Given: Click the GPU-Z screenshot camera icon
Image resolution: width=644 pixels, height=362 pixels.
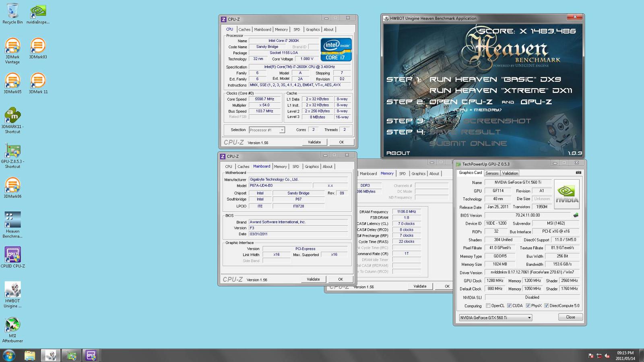Looking at the screenshot, I should pyautogui.click(x=578, y=172).
